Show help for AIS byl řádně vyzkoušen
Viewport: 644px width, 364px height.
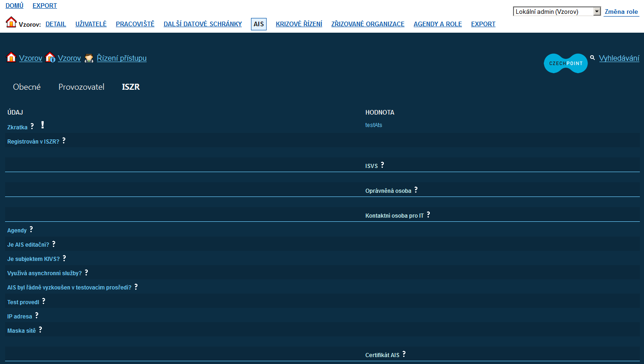click(136, 287)
